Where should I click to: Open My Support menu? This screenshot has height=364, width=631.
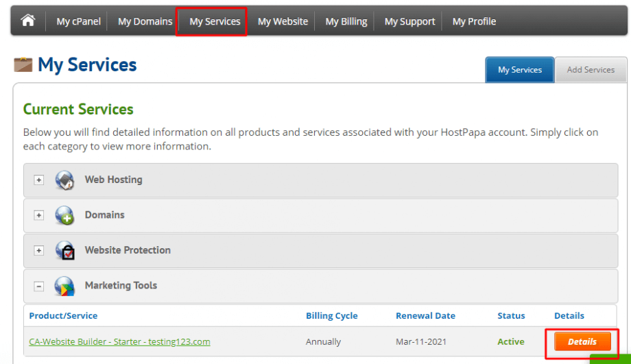point(409,21)
